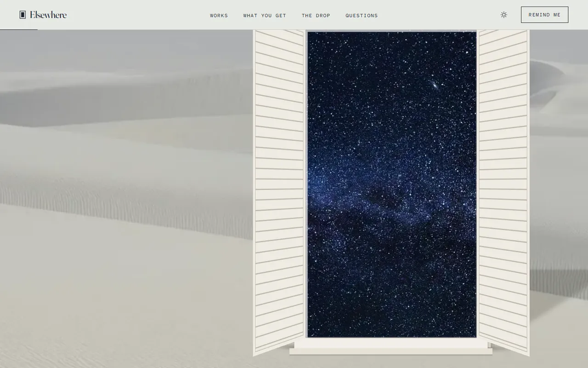
Task: Click the left window shutter
Action: pyautogui.click(x=279, y=193)
